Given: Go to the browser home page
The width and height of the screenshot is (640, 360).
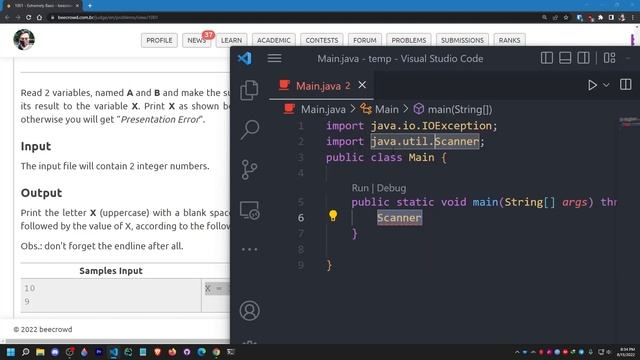Looking at the screenshot, I should click(39, 18).
